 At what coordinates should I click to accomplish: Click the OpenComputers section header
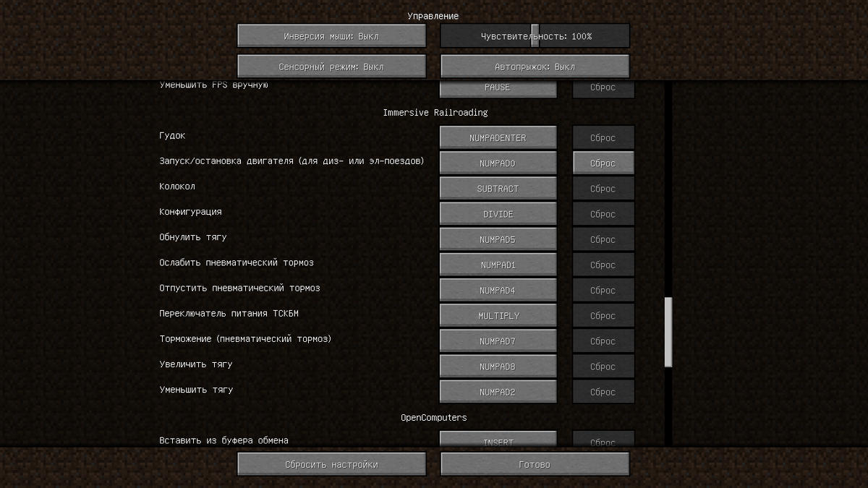tap(434, 418)
